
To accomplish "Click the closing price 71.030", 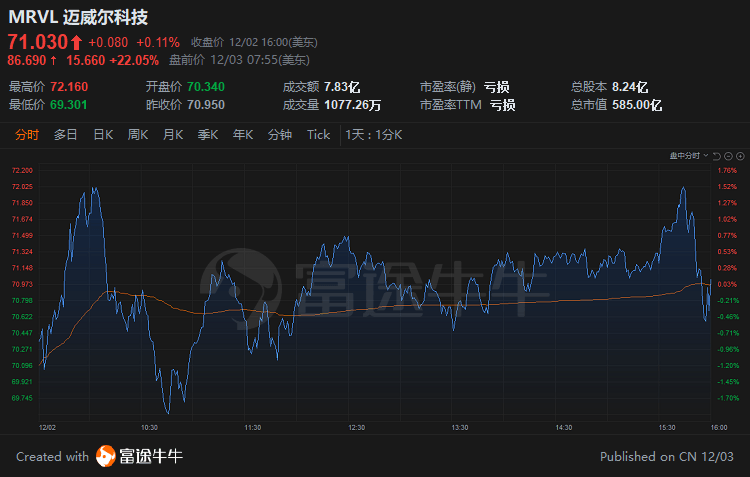I will pos(38,42).
